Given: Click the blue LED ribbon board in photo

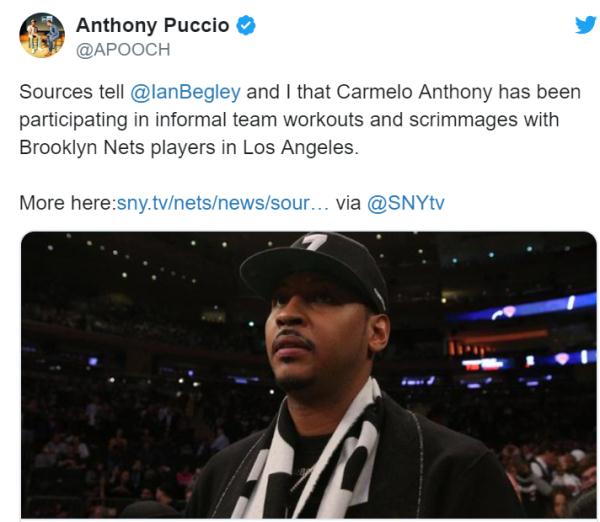Looking at the screenshot, I should click(x=522, y=307).
